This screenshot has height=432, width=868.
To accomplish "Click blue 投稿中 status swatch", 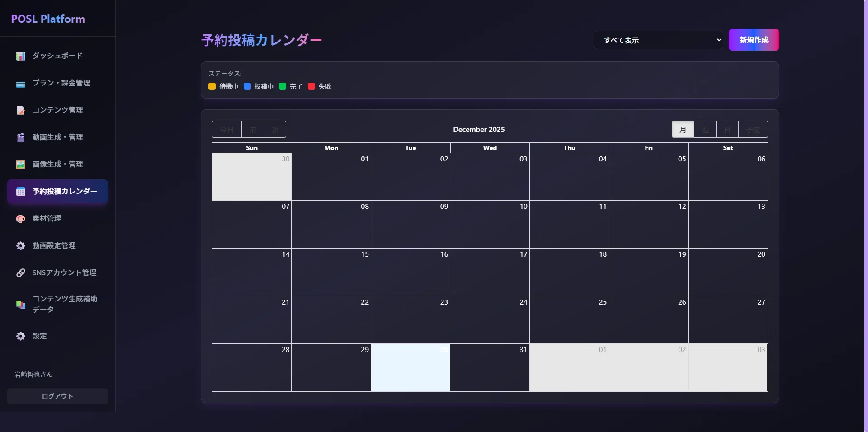I will (247, 86).
